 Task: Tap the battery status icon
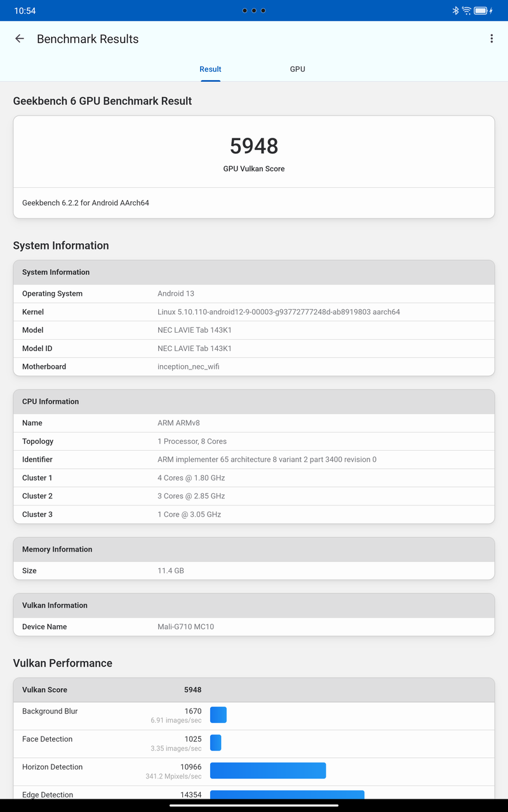[481, 11]
